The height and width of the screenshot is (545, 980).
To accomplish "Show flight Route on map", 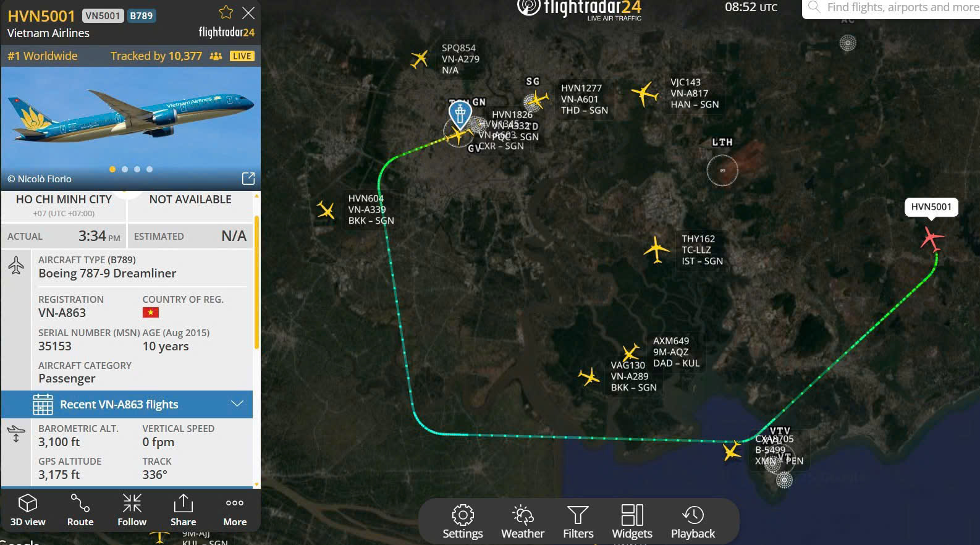I will pyautogui.click(x=80, y=510).
